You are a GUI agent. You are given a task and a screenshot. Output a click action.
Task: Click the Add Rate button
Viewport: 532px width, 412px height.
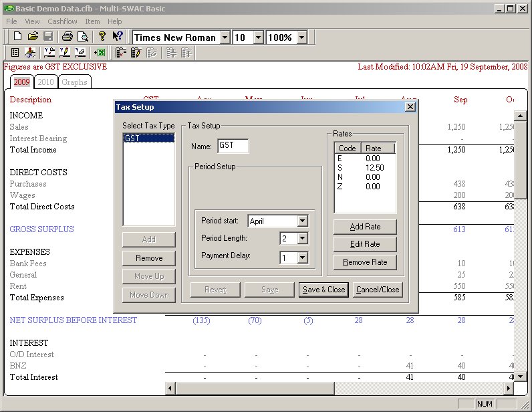coord(365,227)
